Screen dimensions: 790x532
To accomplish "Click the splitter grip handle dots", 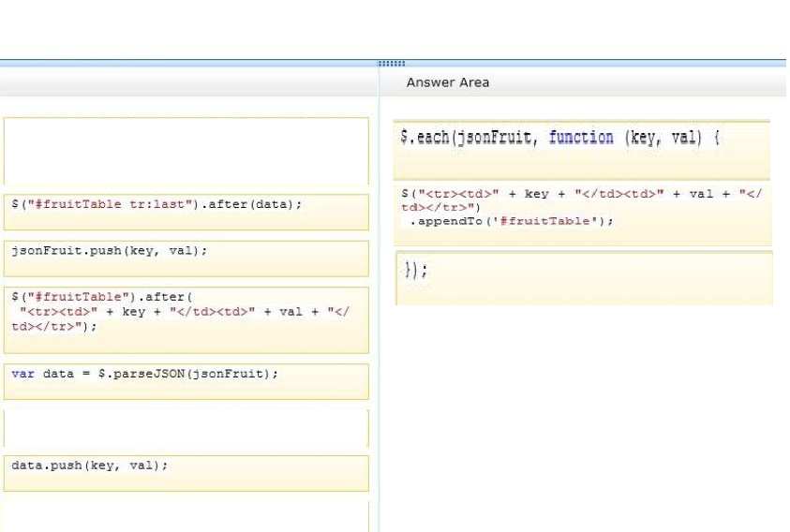I will [x=392, y=64].
